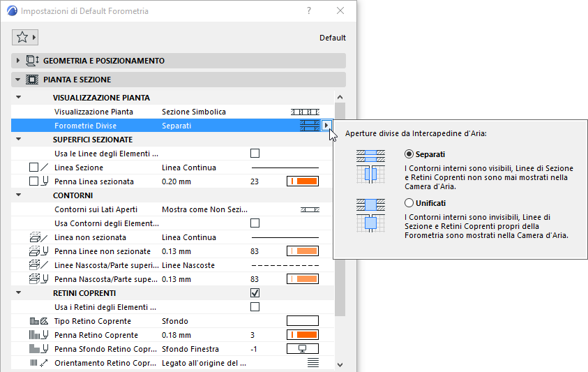Click the Orientamento hatch lines preview icon
The width and height of the screenshot is (588, 372).
(x=312, y=363)
